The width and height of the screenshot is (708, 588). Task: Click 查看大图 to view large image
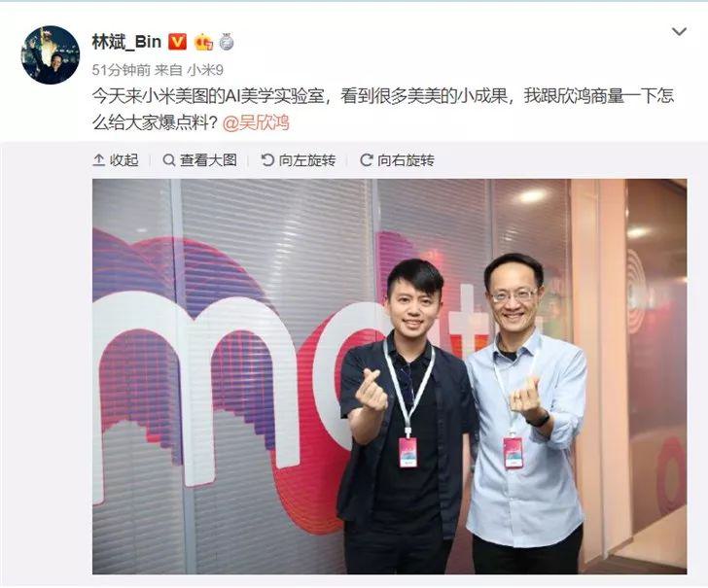(x=199, y=159)
